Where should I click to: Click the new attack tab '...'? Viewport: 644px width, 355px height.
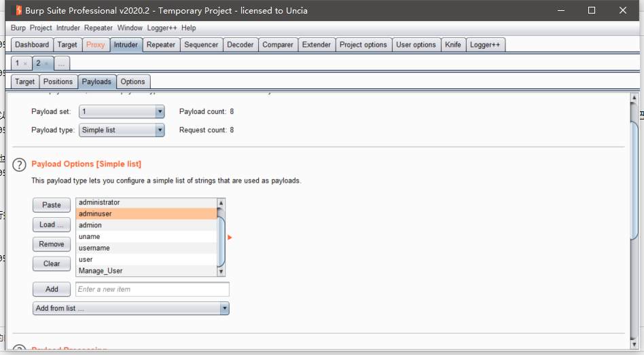pyautogui.click(x=61, y=64)
